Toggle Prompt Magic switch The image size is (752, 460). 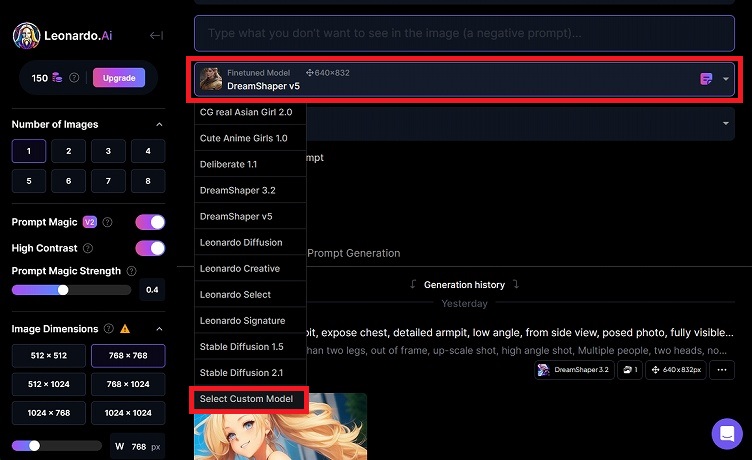[150, 222]
